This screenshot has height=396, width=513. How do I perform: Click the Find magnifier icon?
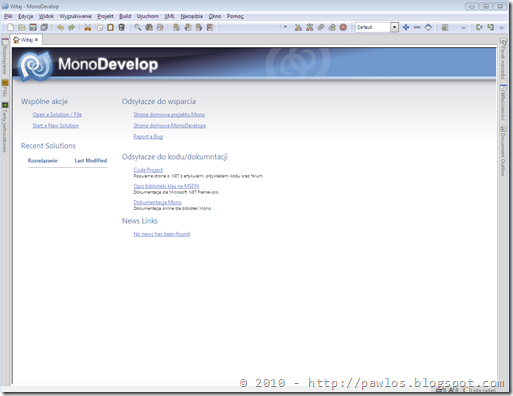tap(138, 27)
